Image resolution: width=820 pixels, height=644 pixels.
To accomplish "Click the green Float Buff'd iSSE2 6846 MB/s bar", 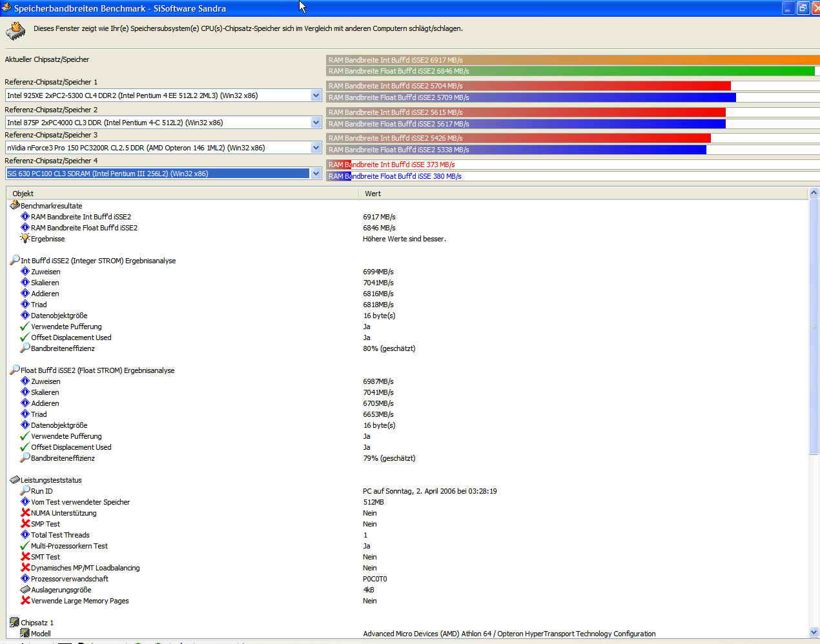I will point(571,71).
